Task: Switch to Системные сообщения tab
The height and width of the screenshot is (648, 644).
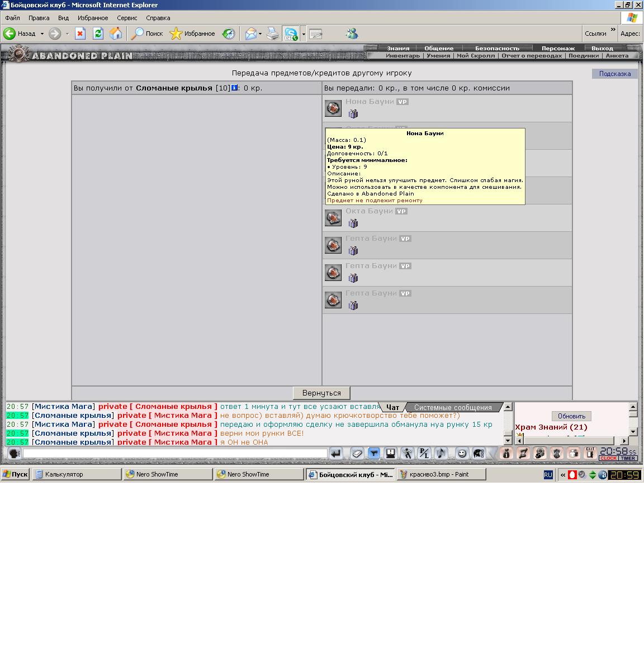Action: click(x=453, y=407)
